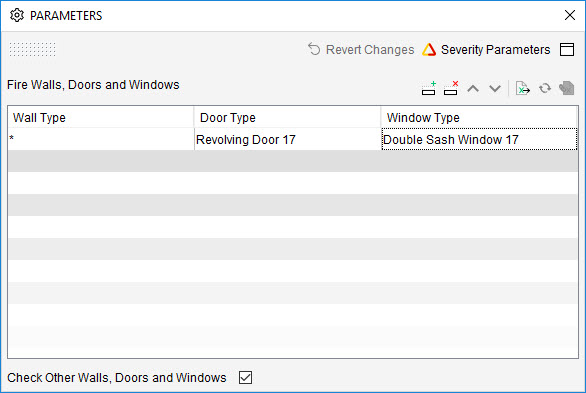Select the Double Sash Window 17 cell

point(479,139)
